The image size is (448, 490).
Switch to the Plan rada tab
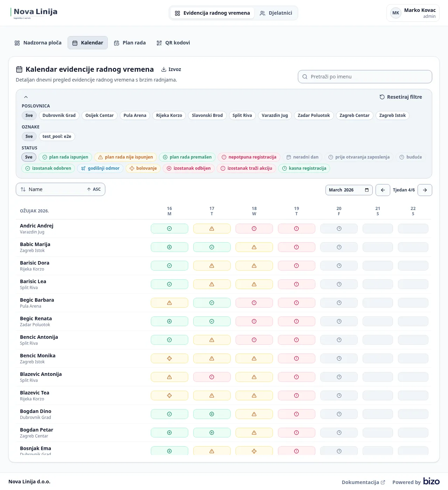[130, 43]
